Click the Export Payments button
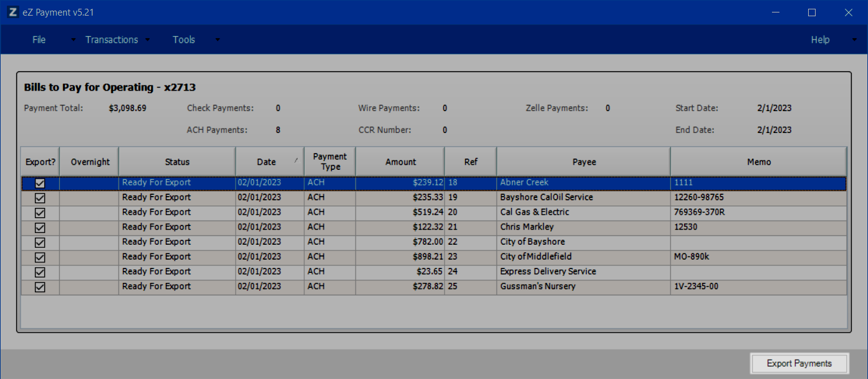 799,363
